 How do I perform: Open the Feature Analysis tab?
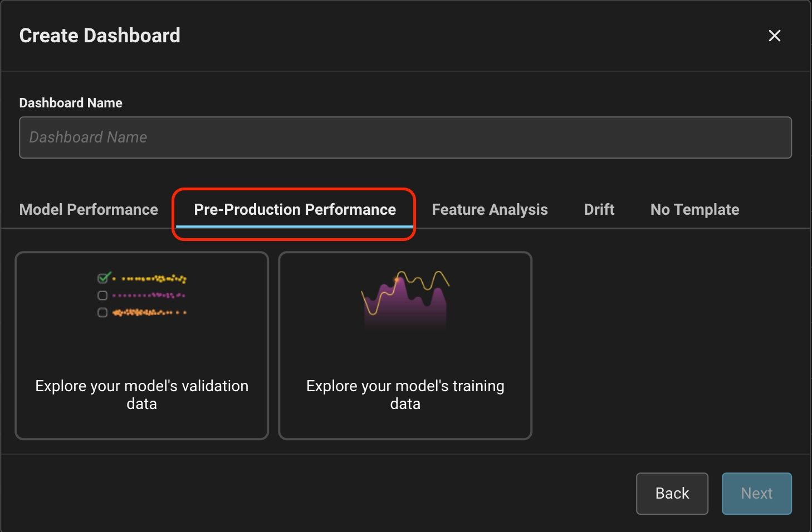490,210
